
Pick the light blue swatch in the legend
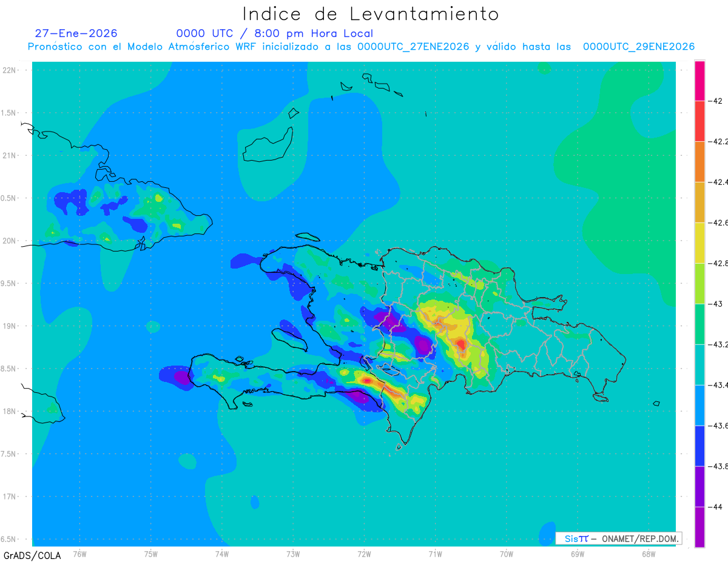(x=699, y=406)
